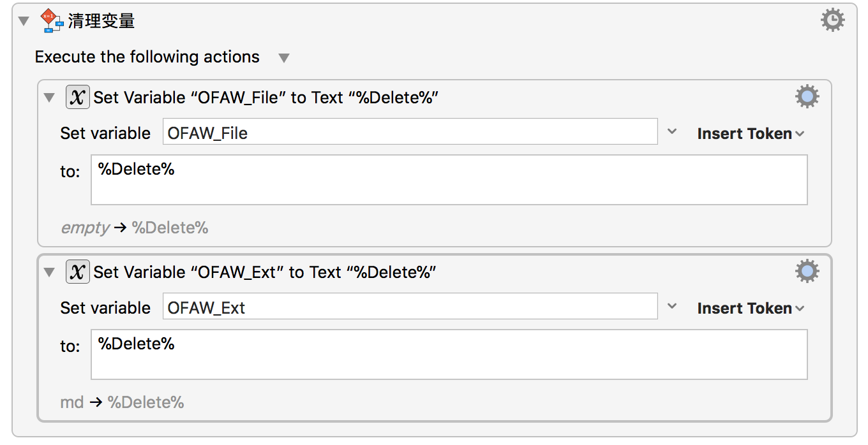The height and width of the screenshot is (445, 868).
Task: Open variable list chevron beside OFAW_File field
Action: point(672,132)
